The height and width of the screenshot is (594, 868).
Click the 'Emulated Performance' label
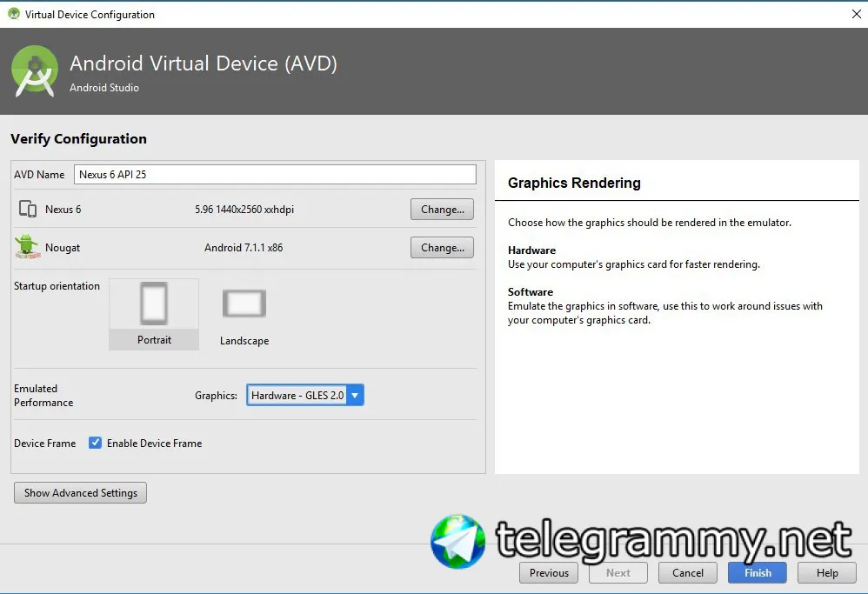(43, 395)
